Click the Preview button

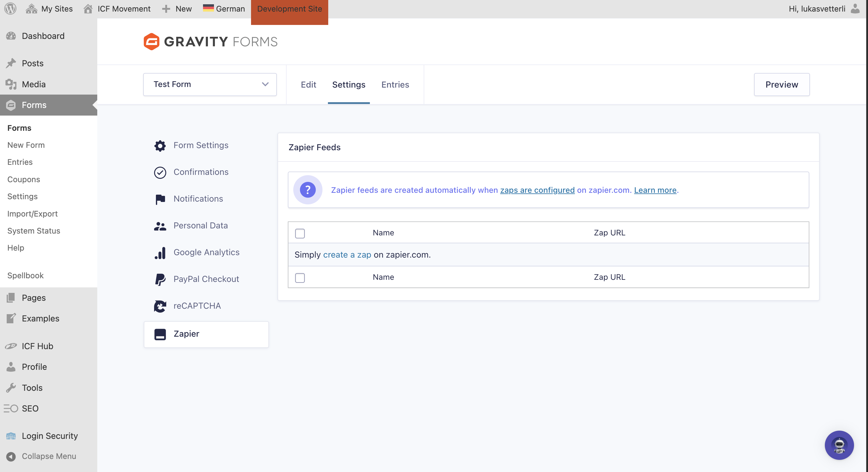pyautogui.click(x=781, y=85)
